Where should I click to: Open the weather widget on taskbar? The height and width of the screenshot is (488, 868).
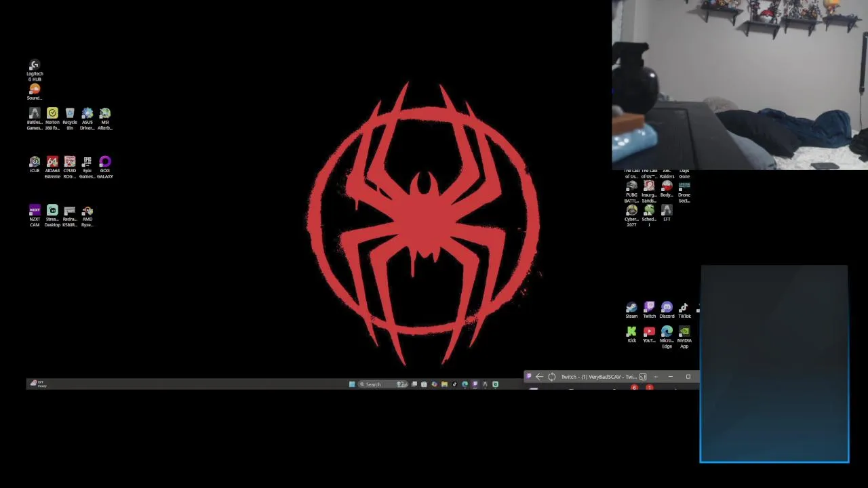click(x=38, y=384)
